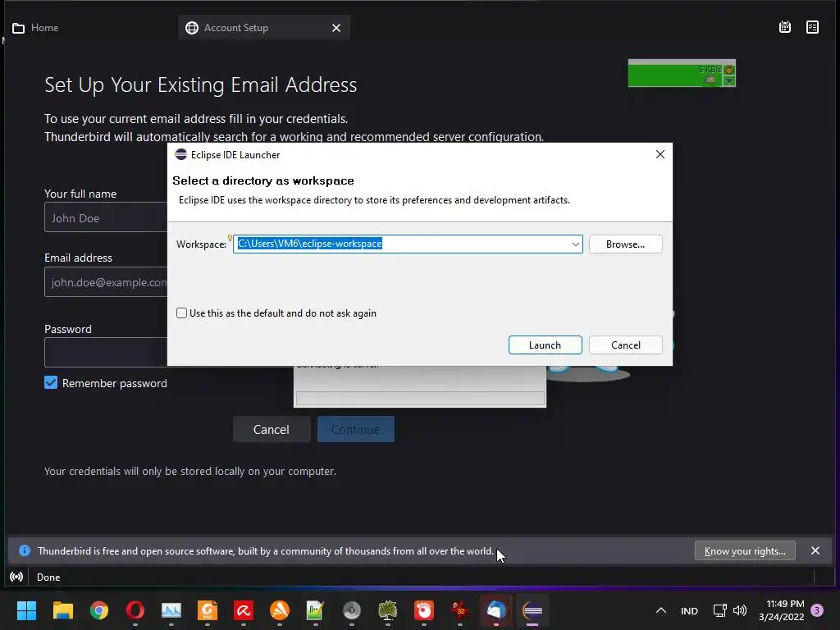Open the red screen recorder on taskbar

pyautogui.click(x=424, y=610)
